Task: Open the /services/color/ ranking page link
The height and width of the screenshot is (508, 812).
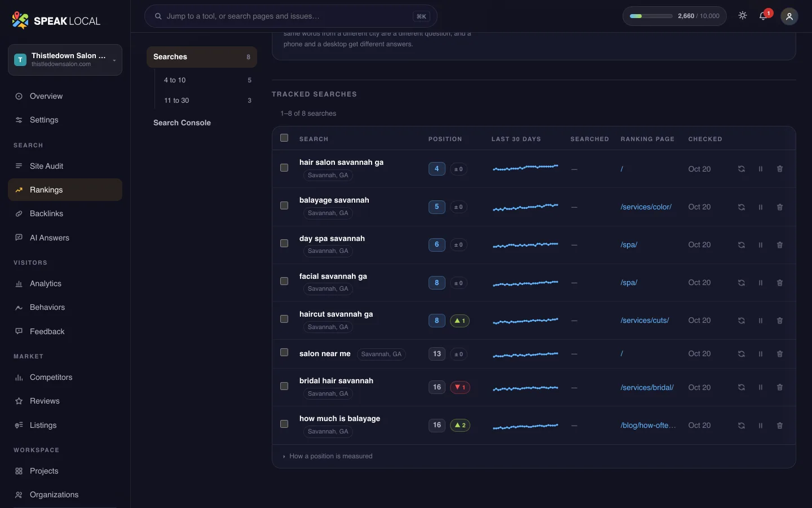Action: click(x=646, y=207)
